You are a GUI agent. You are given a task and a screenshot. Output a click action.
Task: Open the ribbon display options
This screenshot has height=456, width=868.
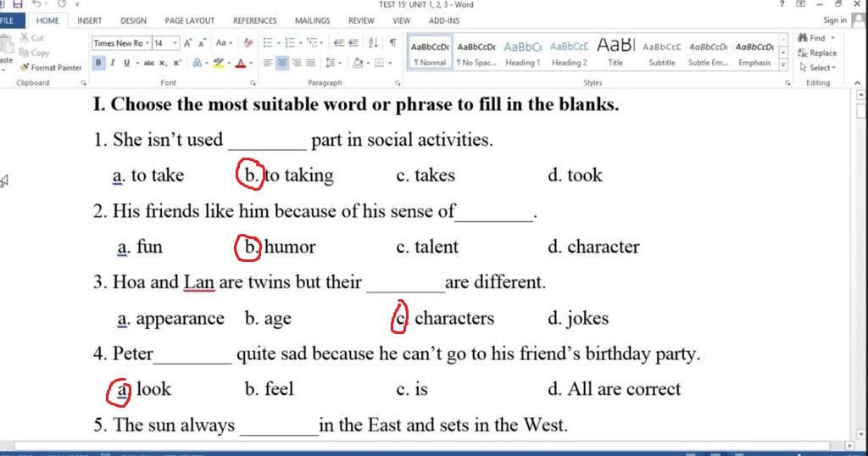pos(800,4)
